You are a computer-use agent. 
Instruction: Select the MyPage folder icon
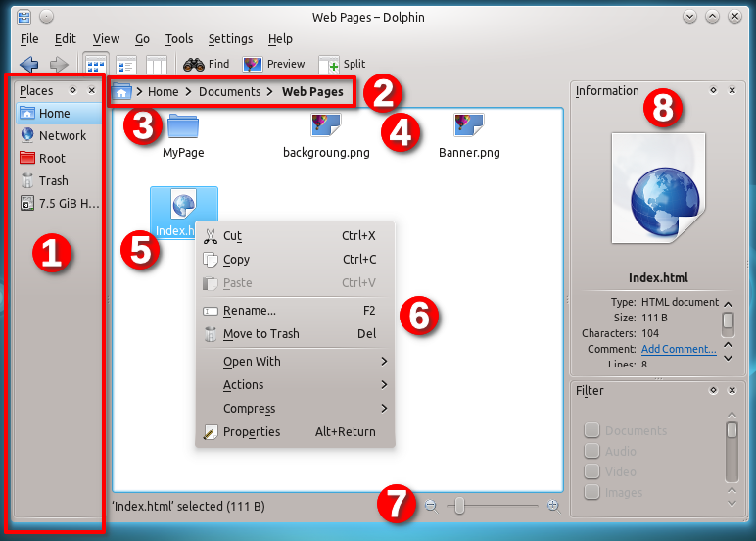click(x=182, y=127)
